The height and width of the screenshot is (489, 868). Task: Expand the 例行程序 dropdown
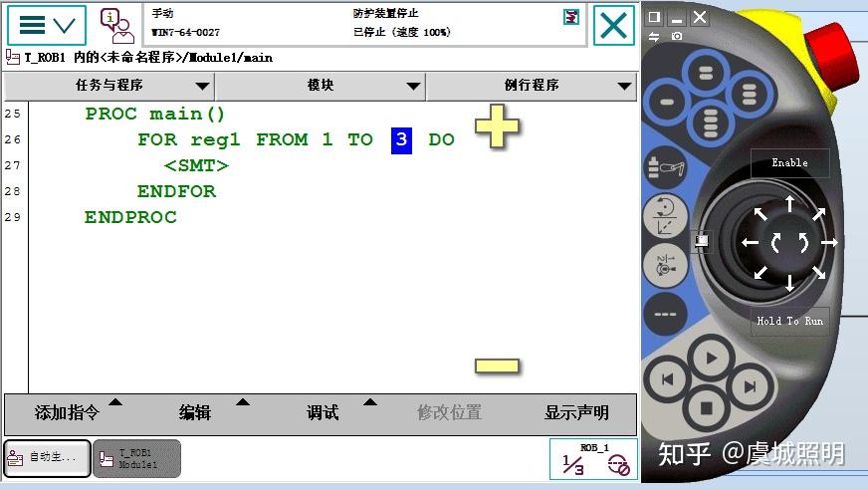click(532, 86)
